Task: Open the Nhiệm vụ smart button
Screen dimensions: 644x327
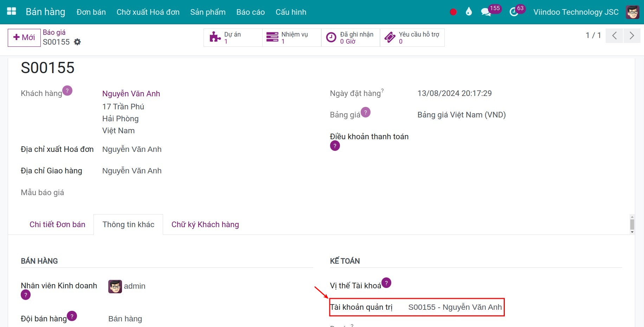Action: tap(291, 37)
